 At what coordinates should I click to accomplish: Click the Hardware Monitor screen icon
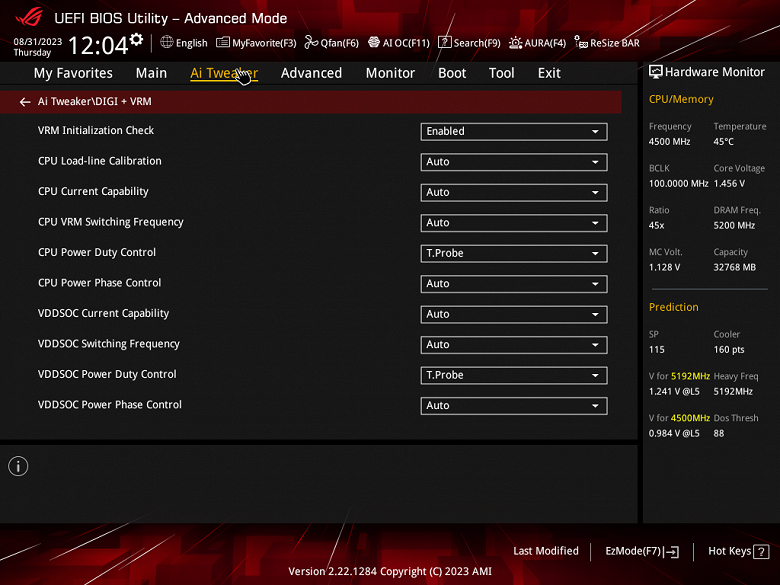[x=656, y=72]
